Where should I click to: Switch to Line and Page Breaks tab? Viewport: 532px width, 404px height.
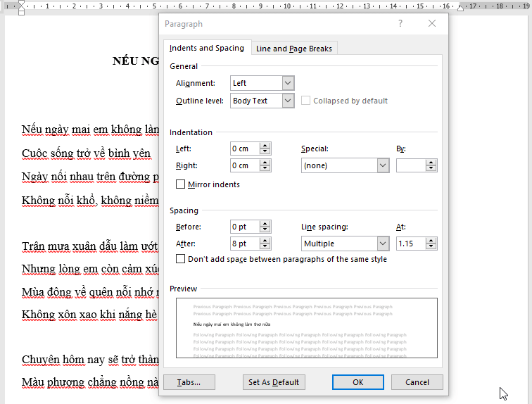(294, 49)
